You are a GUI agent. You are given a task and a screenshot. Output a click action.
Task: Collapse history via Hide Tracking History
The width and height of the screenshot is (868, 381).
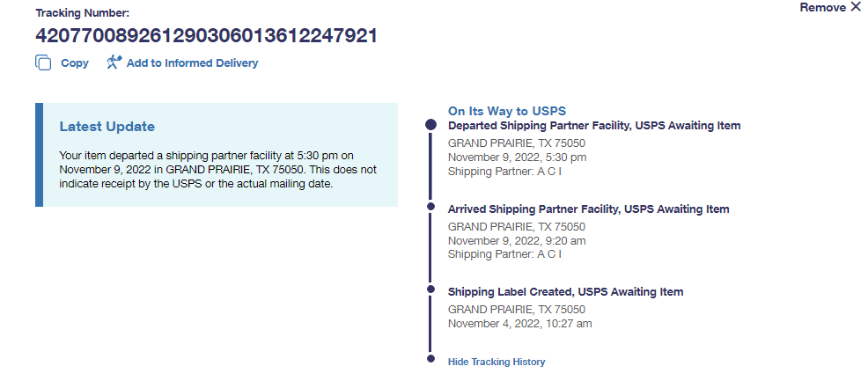[x=497, y=362]
